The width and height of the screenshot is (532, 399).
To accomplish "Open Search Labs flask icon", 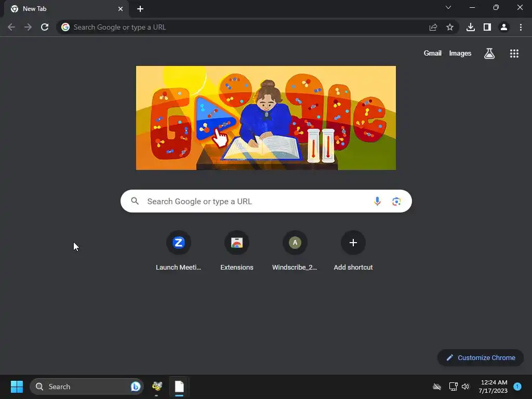I will tap(489, 54).
